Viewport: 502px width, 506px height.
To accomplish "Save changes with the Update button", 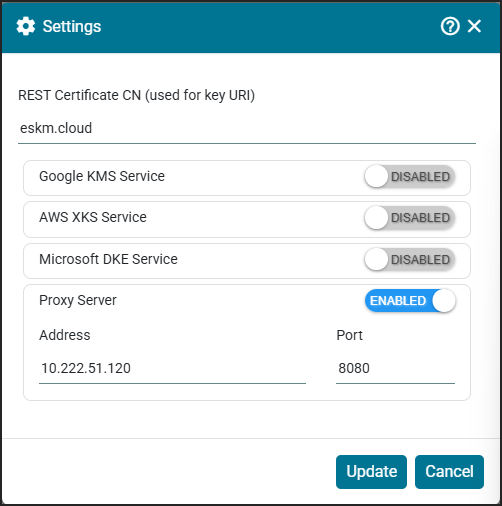I will tap(371, 472).
